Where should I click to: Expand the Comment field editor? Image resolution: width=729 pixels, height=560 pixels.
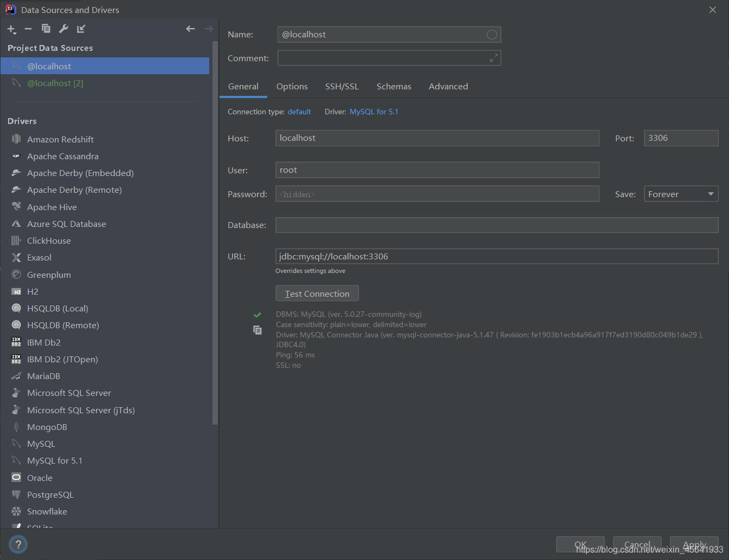[493, 57]
